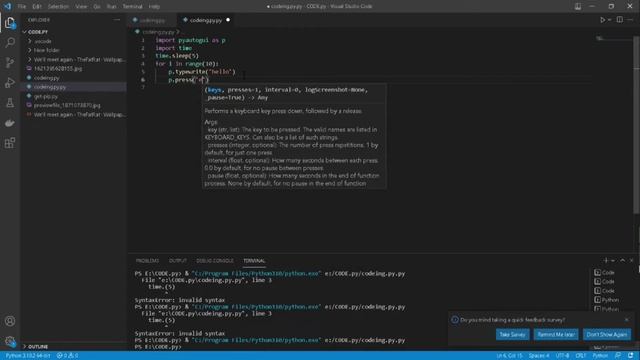Click the Ln 6, Col 15 status item
Viewport: 640px width, 360px height.
pos(509,356)
